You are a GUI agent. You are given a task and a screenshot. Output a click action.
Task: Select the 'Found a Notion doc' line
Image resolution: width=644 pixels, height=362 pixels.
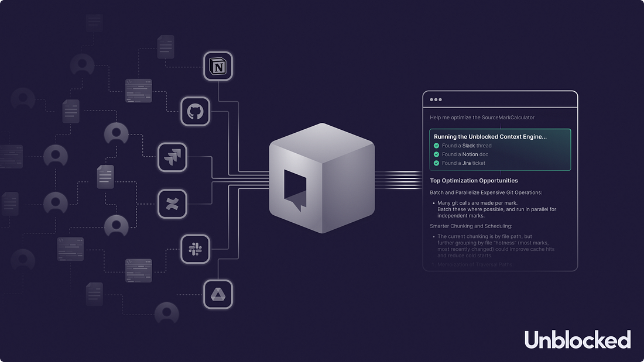pos(465,154)
